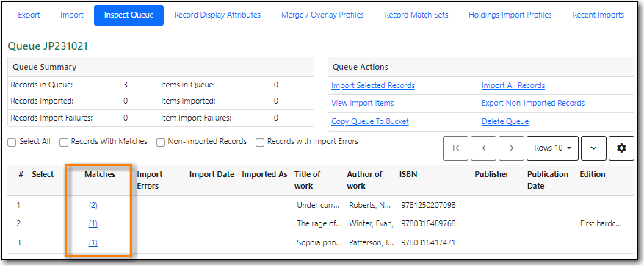Toggle Non-Imported Records filter
Screen dimensions: 644x266
pos(161,143)
